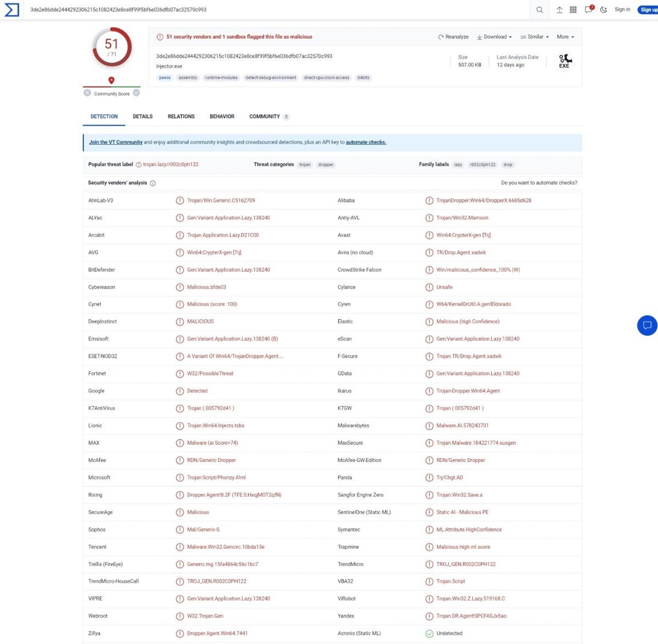Click alert icon beside Google Detected
Image resolution: width=658 pixels, height=644 pixels.
pyautogui.click(x=180, y=391)
